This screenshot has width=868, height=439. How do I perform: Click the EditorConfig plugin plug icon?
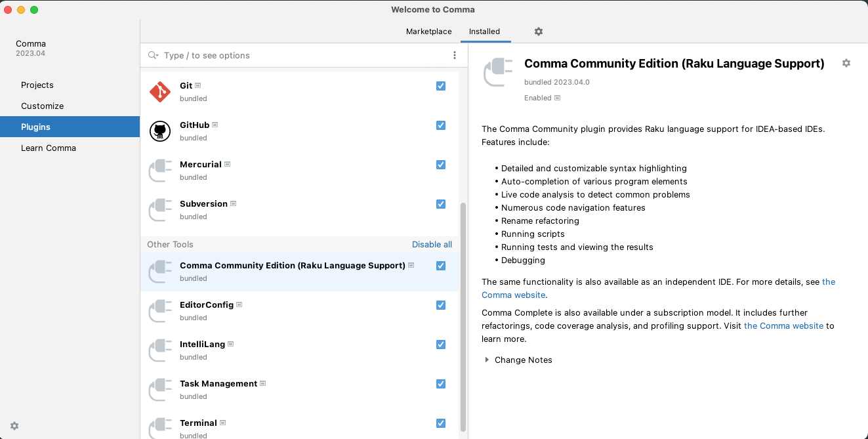(160, 311)
